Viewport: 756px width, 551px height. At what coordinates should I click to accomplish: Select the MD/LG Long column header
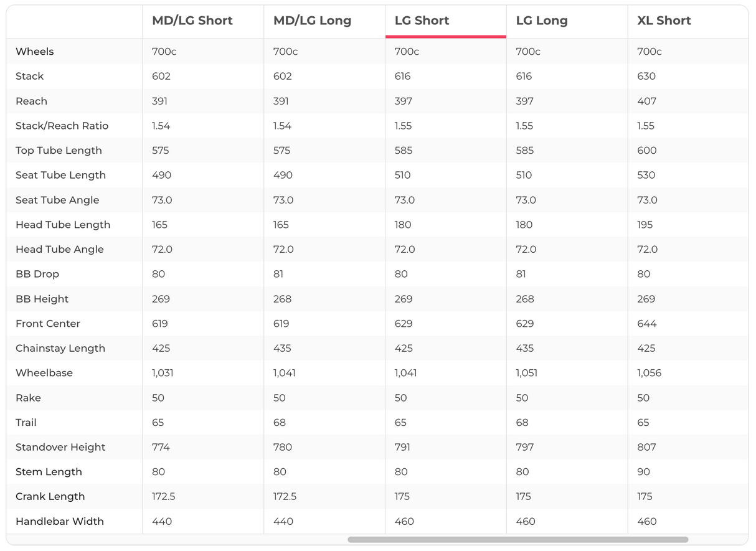pos(312,21)
